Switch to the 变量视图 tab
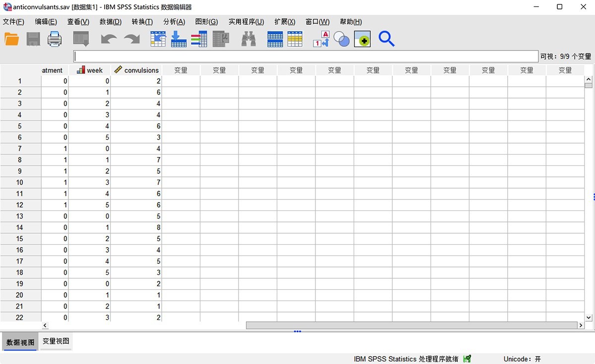The width and height of the screenshot is (595, 364). [x=56, y=341]
